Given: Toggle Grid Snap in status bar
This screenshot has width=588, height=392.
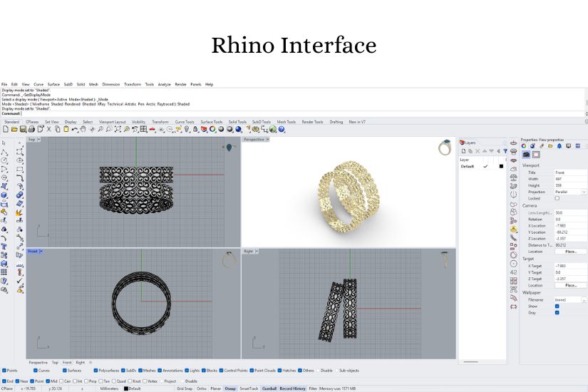Looking at the screenshot, I should point(185,388).
